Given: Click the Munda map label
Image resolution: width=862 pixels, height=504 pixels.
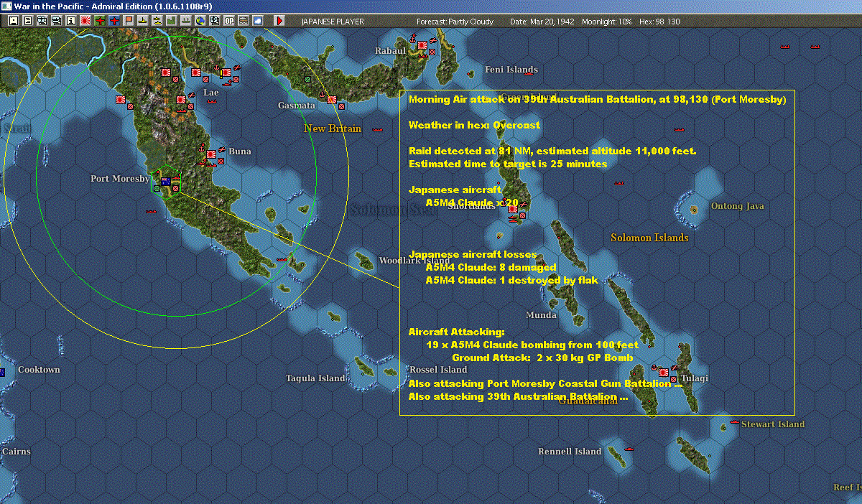Looking at the screenshot, I should click(x=541, y=315).
